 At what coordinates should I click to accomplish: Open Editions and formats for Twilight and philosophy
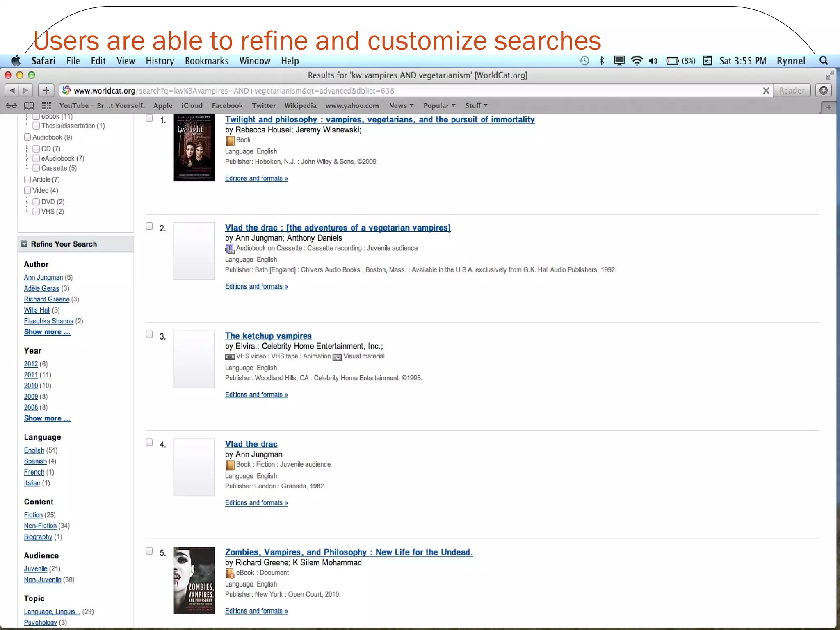click(256, 178)
